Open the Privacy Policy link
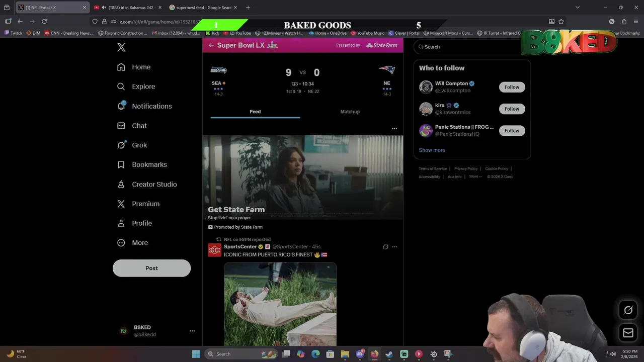 (466, 168)
